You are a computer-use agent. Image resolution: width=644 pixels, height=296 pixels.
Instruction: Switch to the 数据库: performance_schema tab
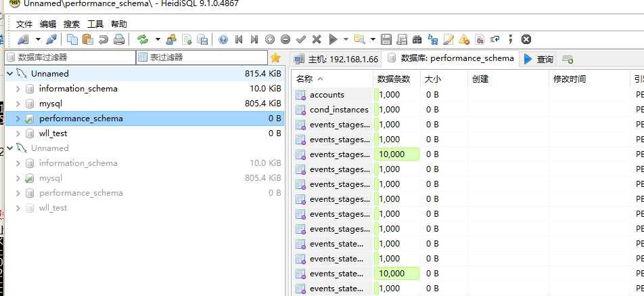tap(451, 58)
